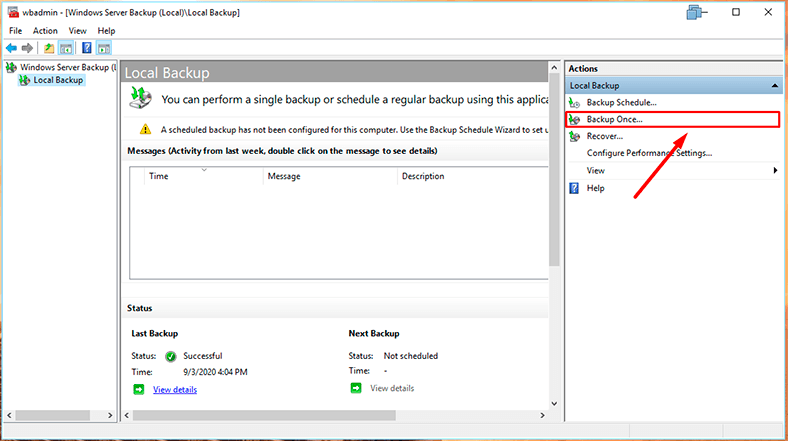
Task: Click the center pane scroll down arrow
Action: click(x=554, y=403)
